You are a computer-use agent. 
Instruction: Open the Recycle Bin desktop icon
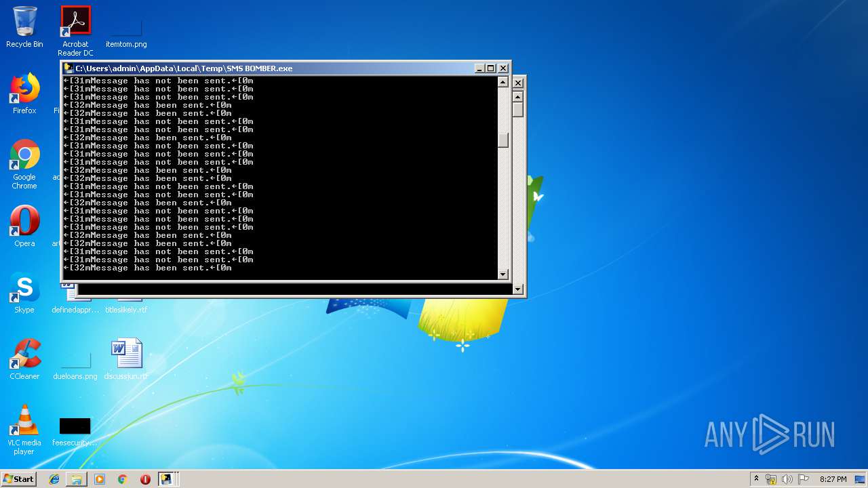pos(24,27)
